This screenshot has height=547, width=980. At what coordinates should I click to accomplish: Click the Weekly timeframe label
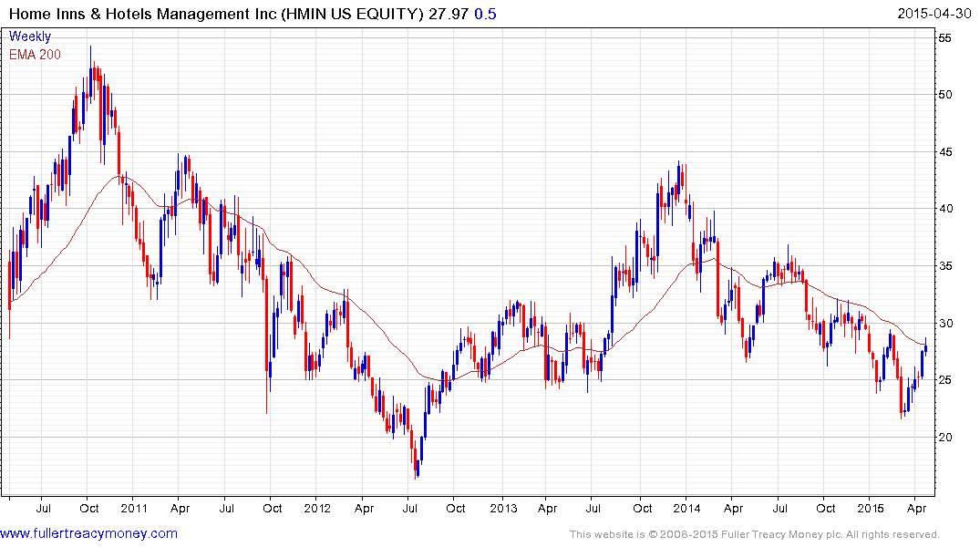pos(30,36)
